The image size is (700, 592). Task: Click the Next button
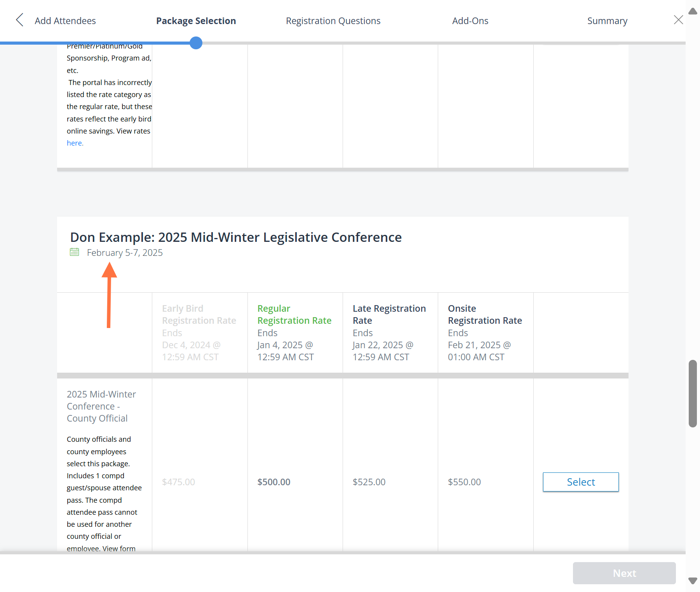coord(624,573)
